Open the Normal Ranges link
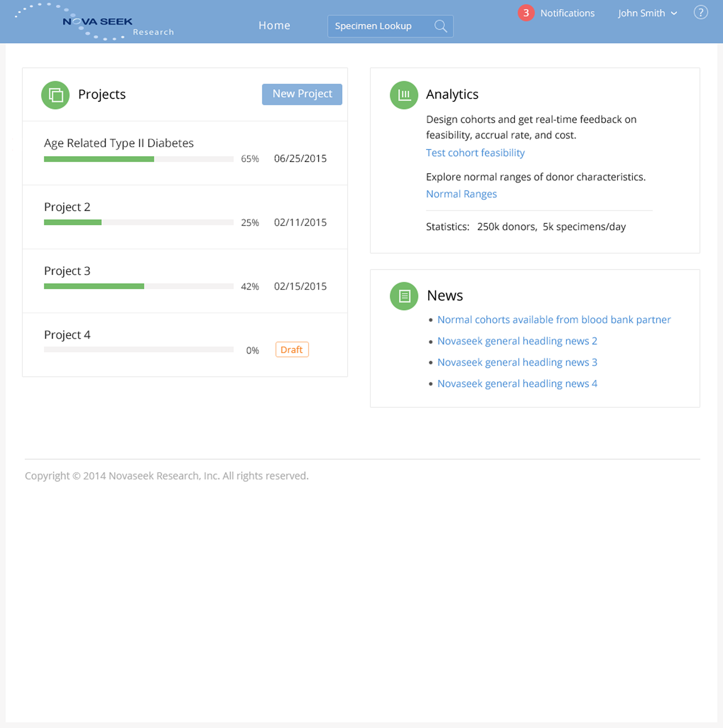 (461, 194)
